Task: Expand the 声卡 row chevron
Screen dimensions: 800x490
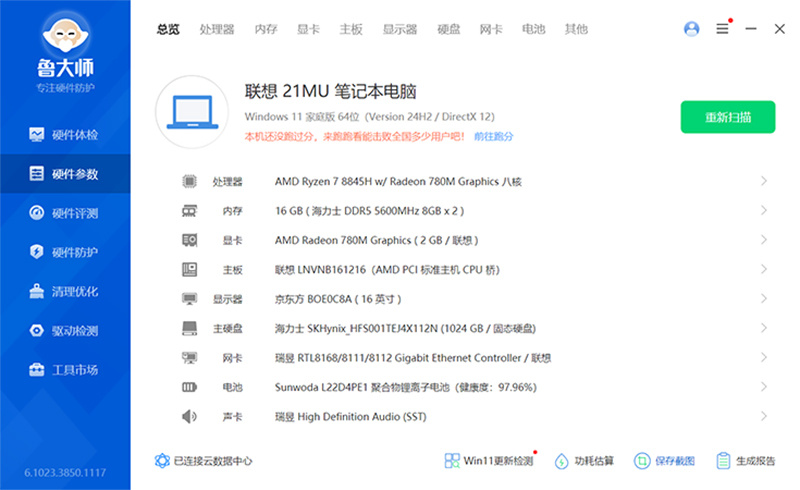Action: tap(763, 416)
